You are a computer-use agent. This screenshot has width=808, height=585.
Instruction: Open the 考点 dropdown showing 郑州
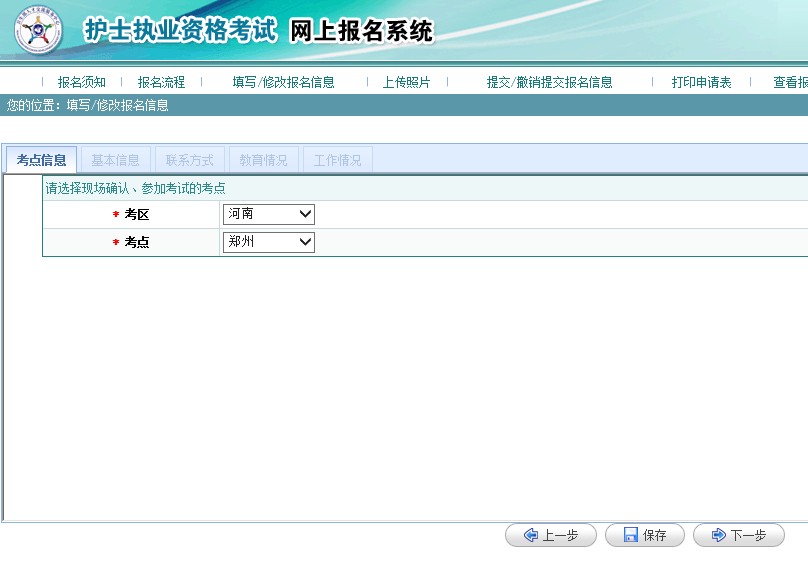point(268,242)
